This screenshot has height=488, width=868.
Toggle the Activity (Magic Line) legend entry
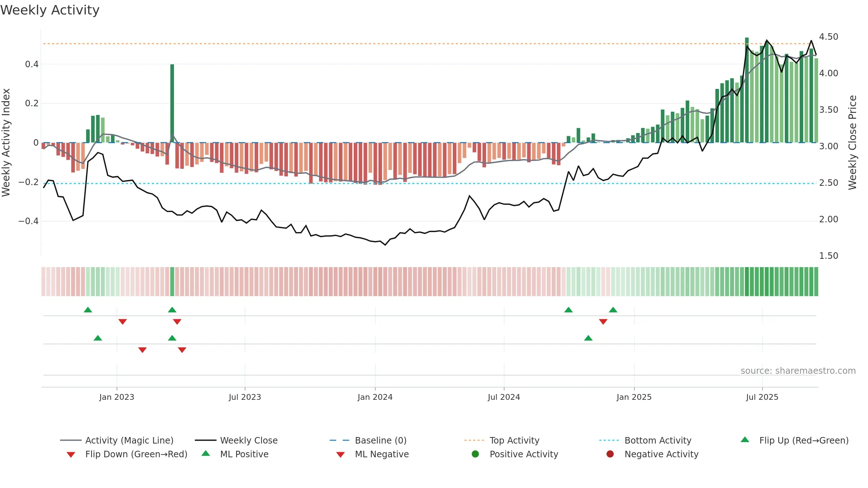(117, 440)
